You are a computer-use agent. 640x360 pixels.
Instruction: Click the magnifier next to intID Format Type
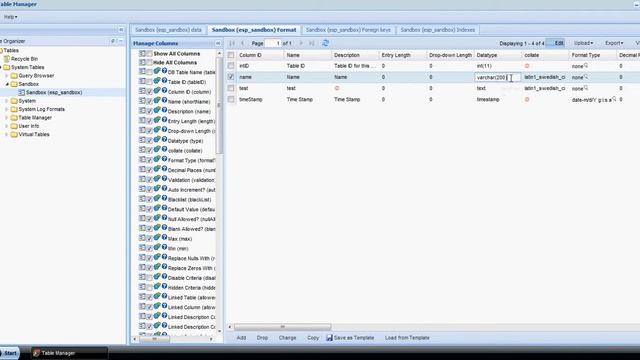[586, 65]
